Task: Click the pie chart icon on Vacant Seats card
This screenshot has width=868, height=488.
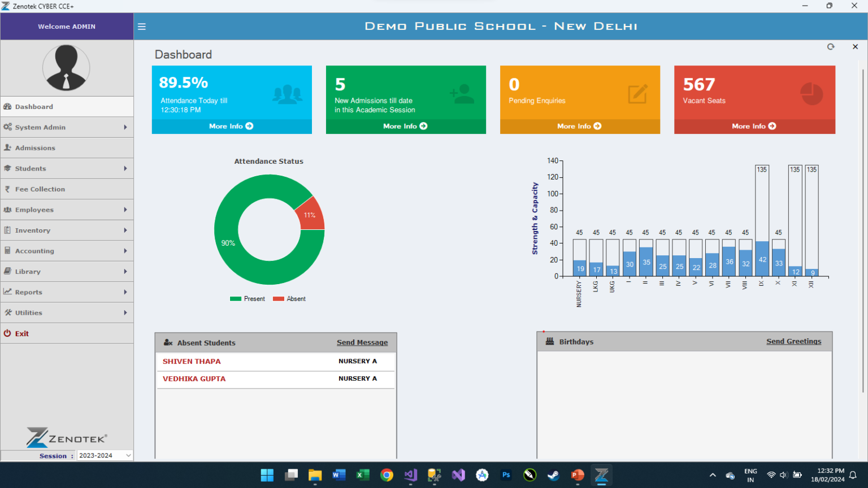Action: point(811,94)
